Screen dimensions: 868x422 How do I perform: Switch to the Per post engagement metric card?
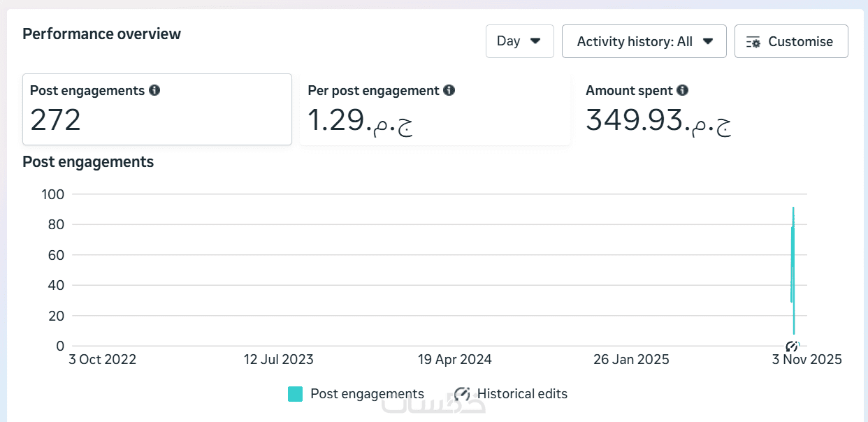[434, 110]
